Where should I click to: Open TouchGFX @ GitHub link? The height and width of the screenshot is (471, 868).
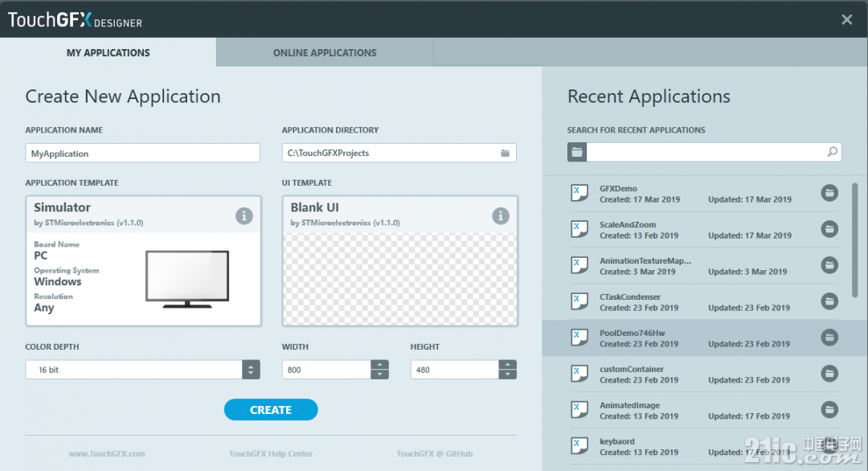435,454
